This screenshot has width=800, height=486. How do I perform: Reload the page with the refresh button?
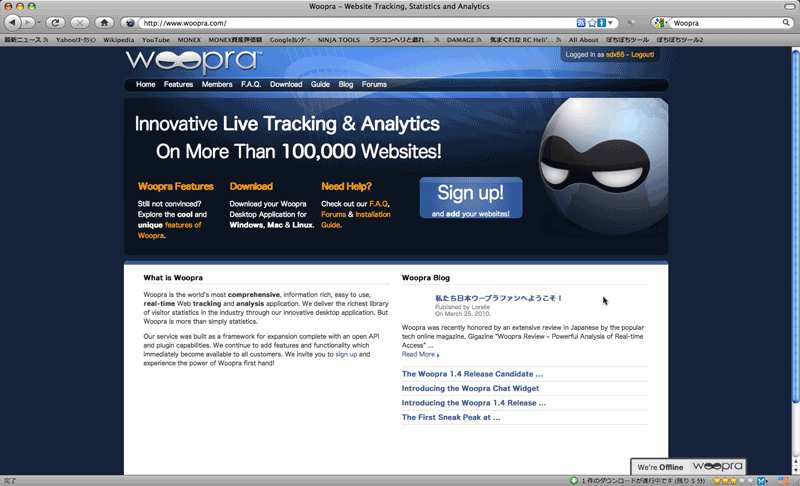pyautogui.click(x=55, y=22)
